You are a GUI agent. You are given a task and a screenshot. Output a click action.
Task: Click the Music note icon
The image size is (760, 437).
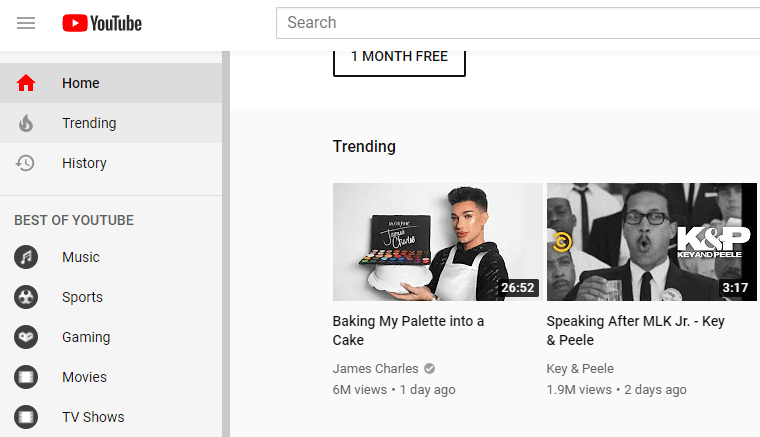coord(26,257)
